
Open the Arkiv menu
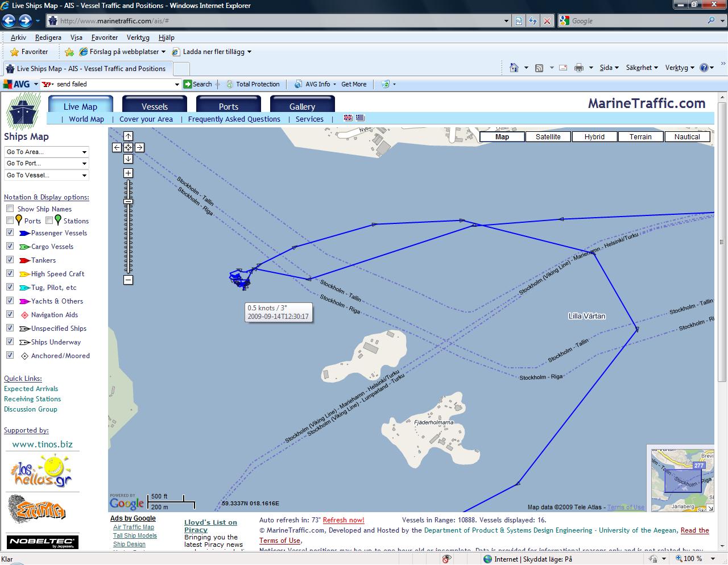pyautogui.click(x=18, y=38)
